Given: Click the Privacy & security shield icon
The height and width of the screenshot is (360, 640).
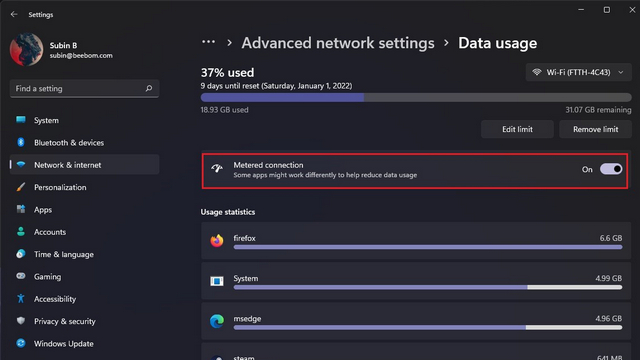Looking at the screenshot, I should point(21,321).
